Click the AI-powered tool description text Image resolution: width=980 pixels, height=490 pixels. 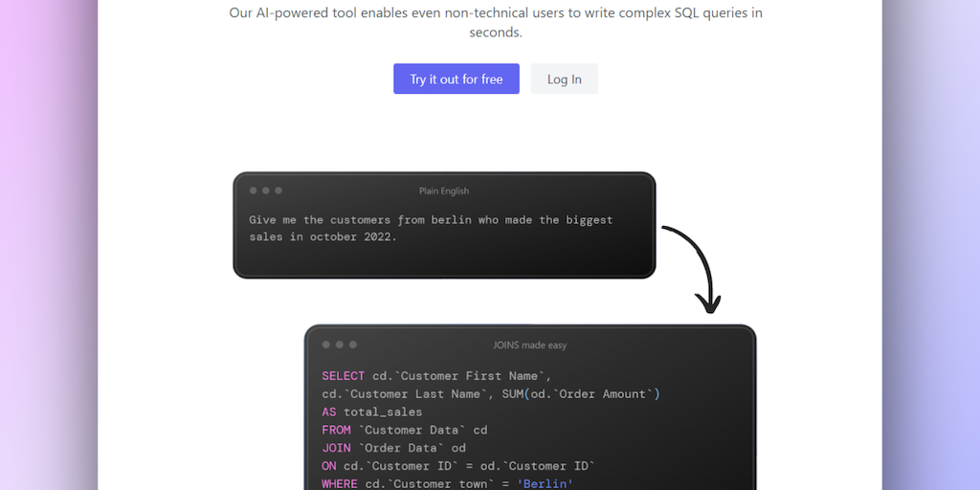496,22
